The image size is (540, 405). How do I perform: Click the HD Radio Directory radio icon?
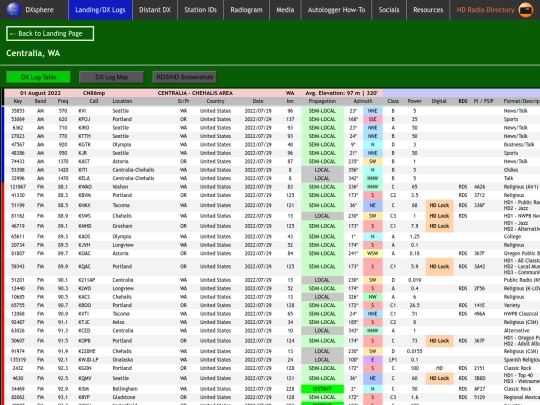526,10
